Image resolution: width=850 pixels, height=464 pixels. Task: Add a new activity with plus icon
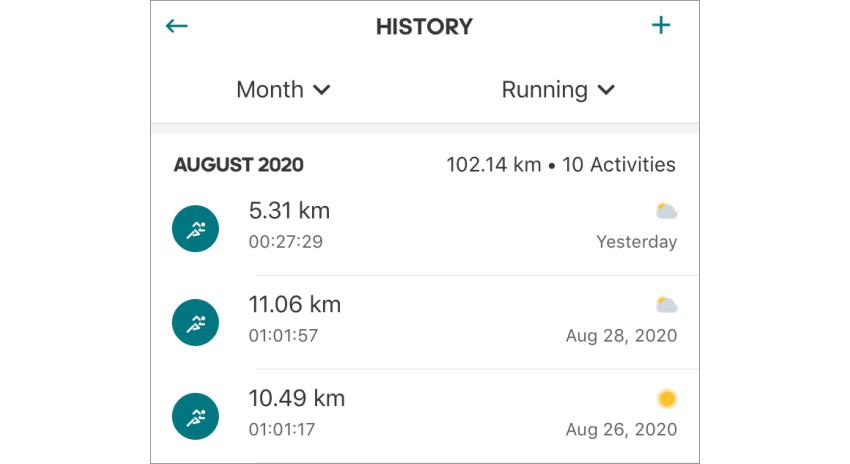click(x=661, y=26)
